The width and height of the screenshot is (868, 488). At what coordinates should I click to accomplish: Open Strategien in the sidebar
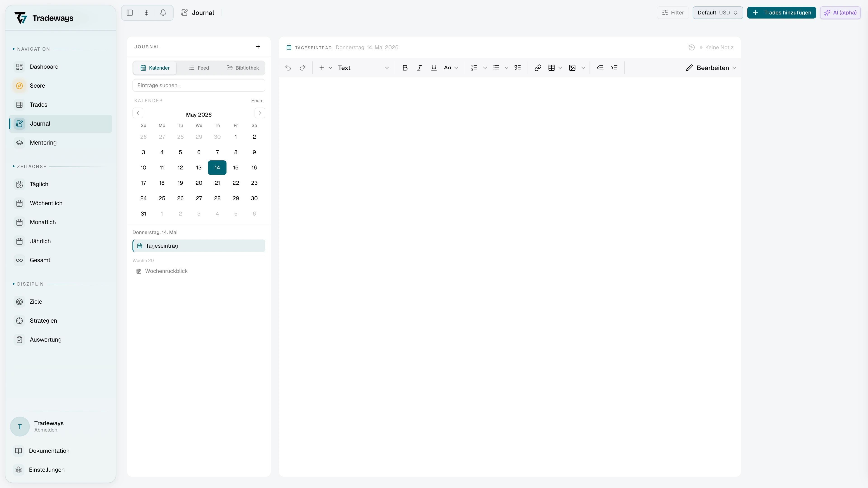[61, 321]
